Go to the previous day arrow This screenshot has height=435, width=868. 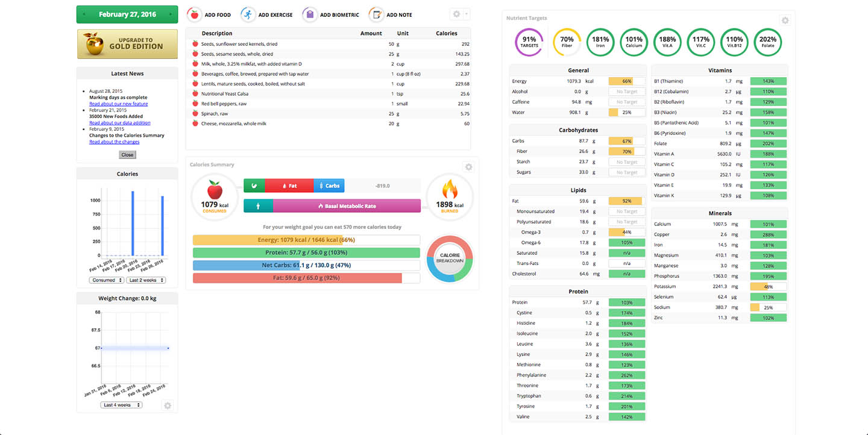[x=84, y=14]
